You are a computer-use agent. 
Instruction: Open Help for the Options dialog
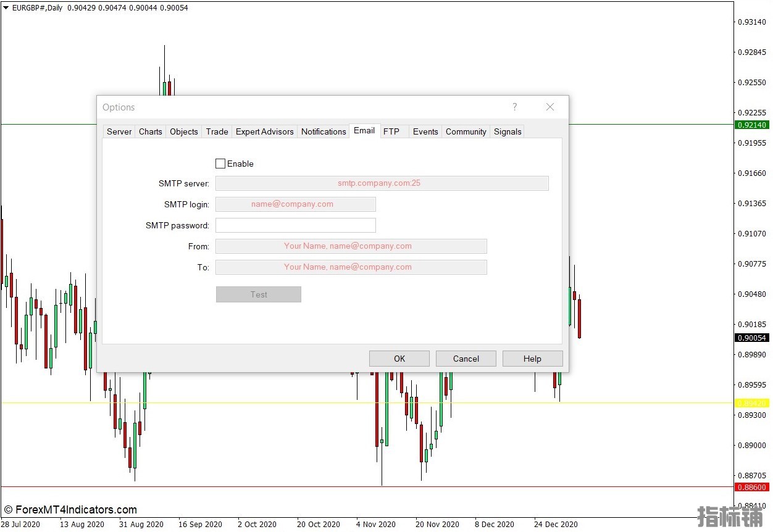coord(532,359)
